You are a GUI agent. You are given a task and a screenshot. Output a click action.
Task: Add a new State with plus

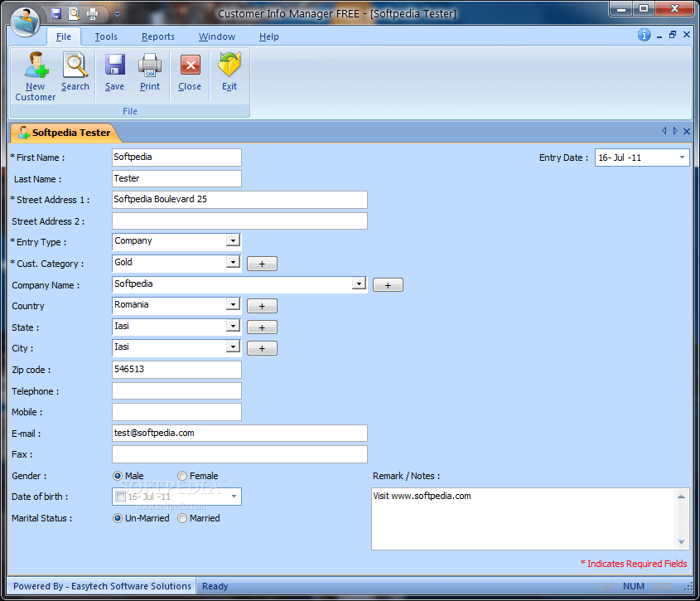262,327
